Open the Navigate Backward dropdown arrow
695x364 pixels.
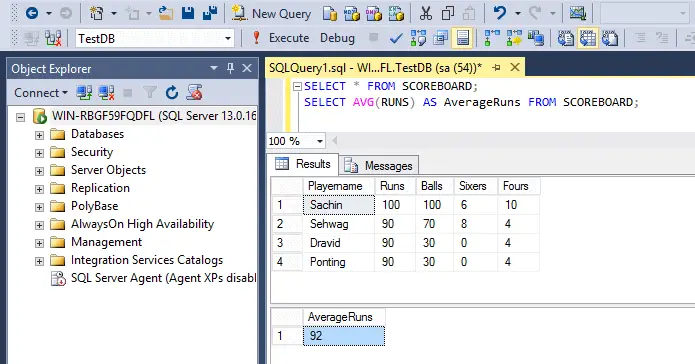pyautogui.click(x=49, y=13)
